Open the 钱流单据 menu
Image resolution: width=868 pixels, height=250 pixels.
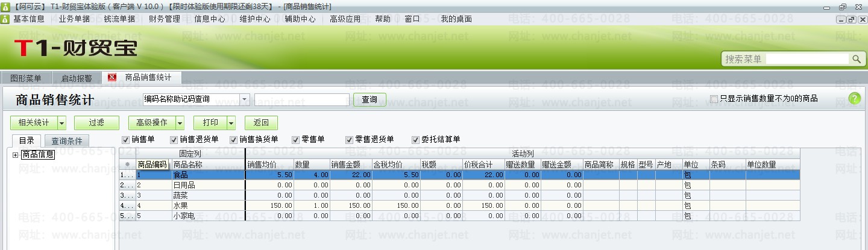tap(119, 19)
